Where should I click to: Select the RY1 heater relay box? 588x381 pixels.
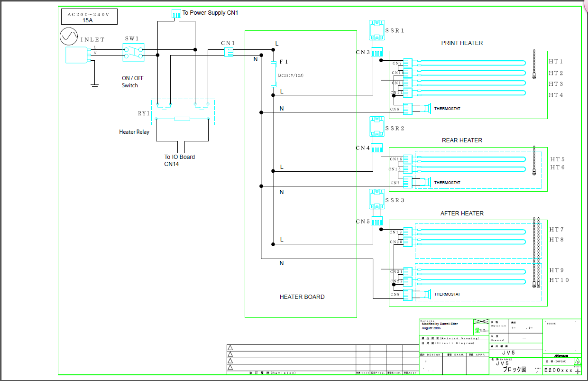click(x=183, y=112)
